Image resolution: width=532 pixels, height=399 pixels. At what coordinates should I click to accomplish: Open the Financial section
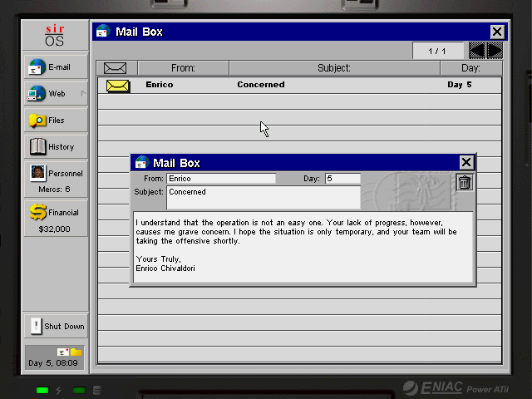(x=56, y=218)
